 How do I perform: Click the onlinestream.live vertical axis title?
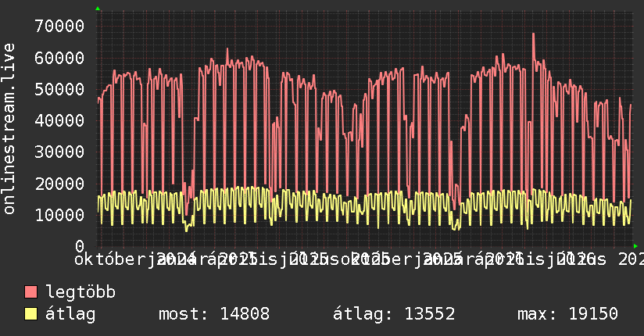9,129
